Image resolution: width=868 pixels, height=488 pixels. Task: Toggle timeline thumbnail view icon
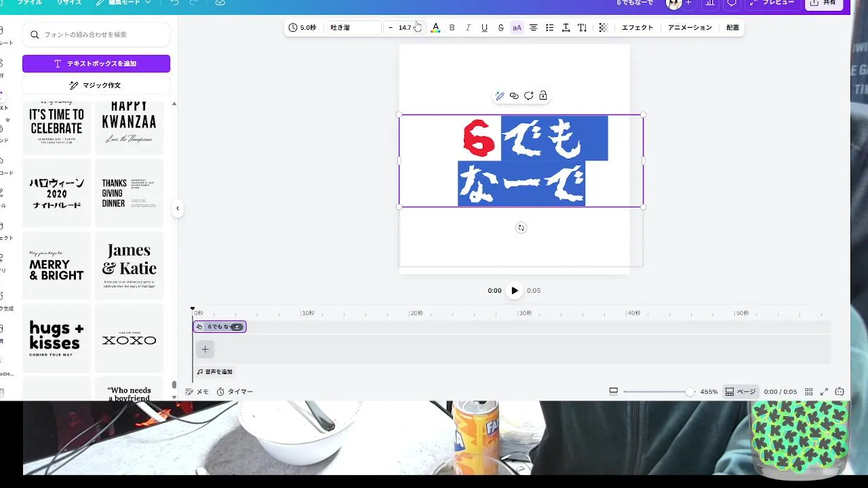coord(613,392)
